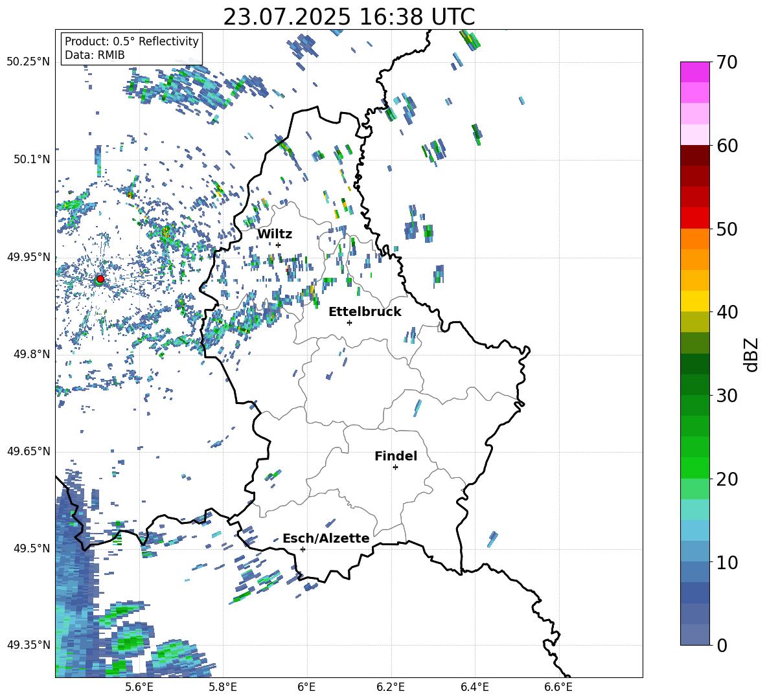Click the 49.35°N latitude label
The image size is (767, 700).
pos(29,645)
